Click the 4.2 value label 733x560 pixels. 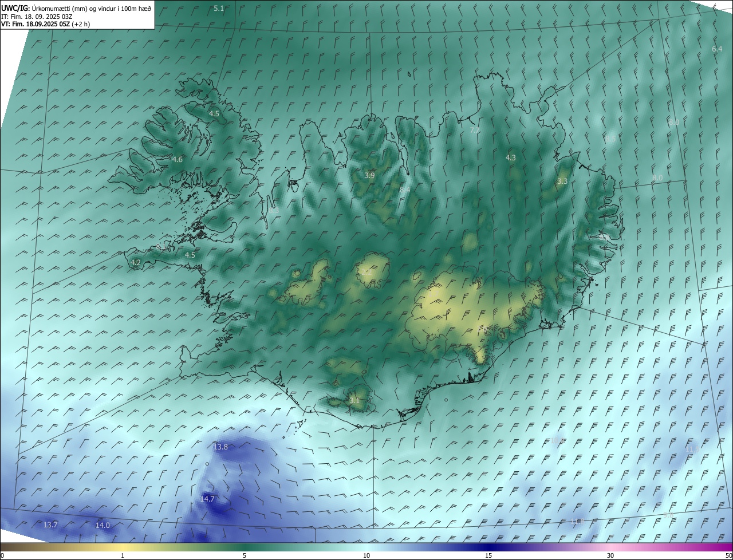tap(136, 263)
